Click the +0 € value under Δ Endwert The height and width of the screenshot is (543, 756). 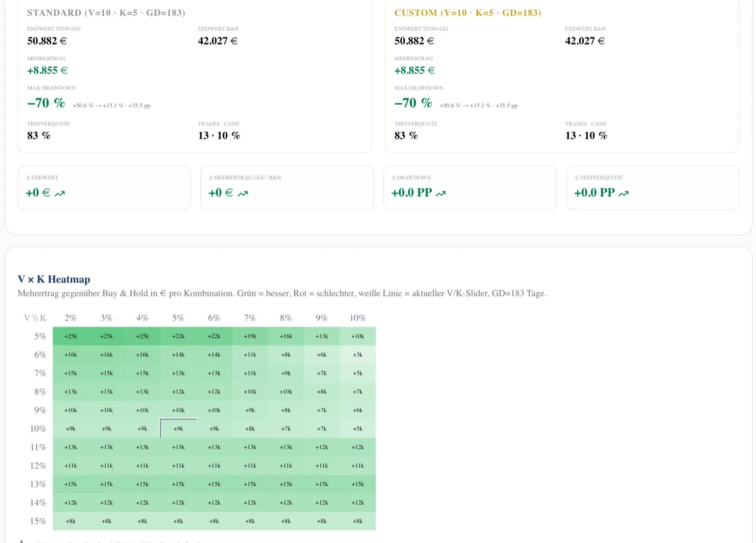coord(38,193)
